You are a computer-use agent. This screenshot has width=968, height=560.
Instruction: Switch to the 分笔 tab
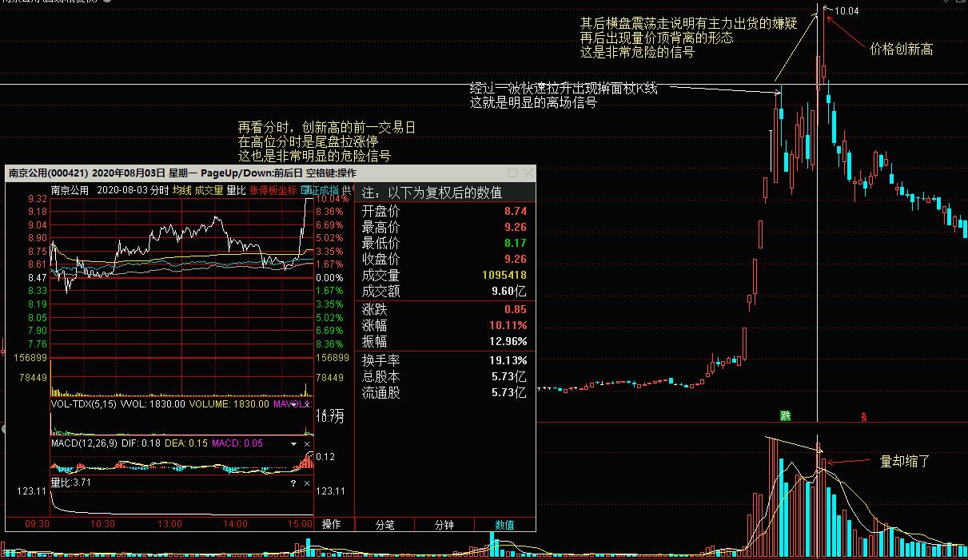point(384,525)
